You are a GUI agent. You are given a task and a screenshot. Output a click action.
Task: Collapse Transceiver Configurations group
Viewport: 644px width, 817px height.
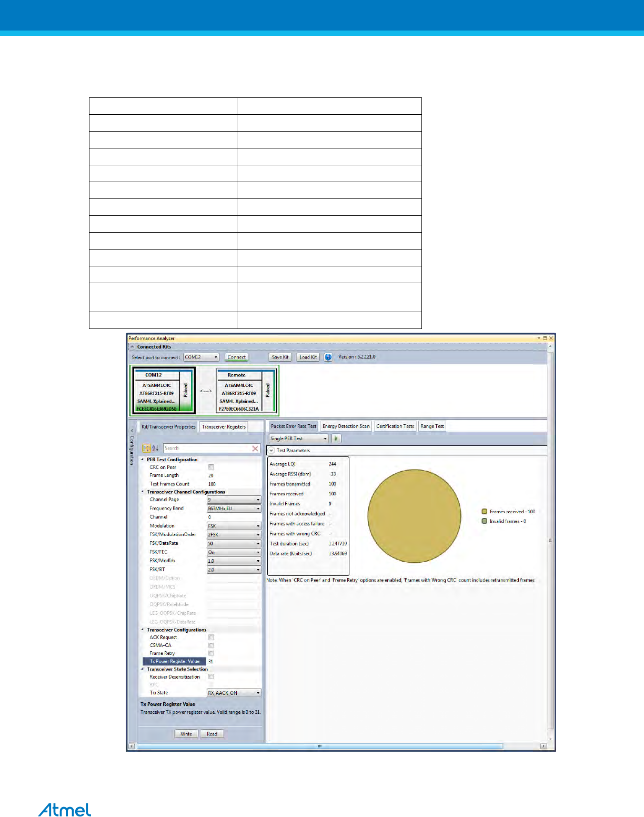143,630
